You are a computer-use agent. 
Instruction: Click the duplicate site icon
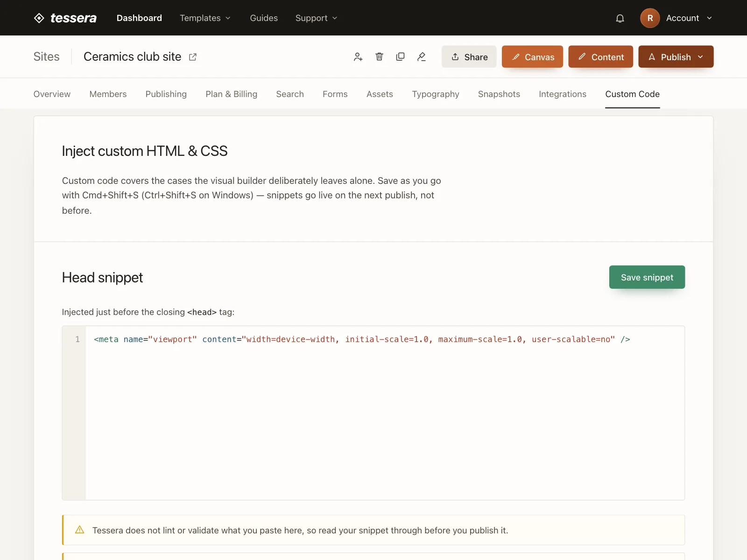point(400,57)
